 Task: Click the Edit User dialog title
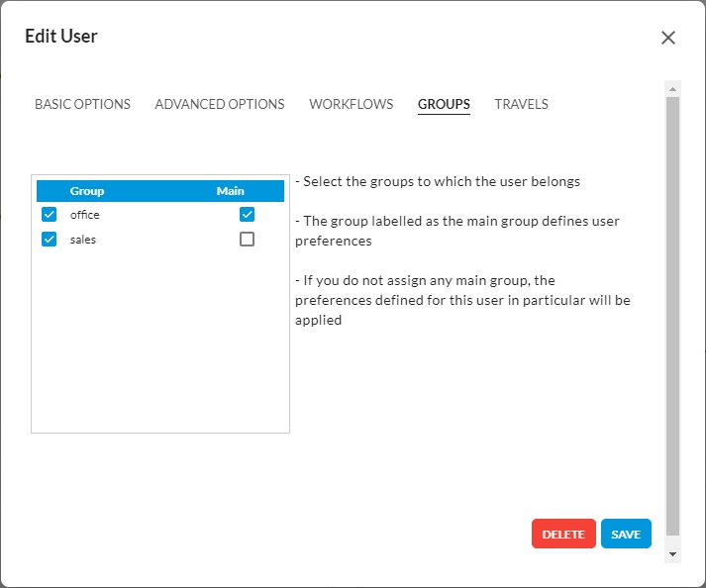[x=61, y=37]
